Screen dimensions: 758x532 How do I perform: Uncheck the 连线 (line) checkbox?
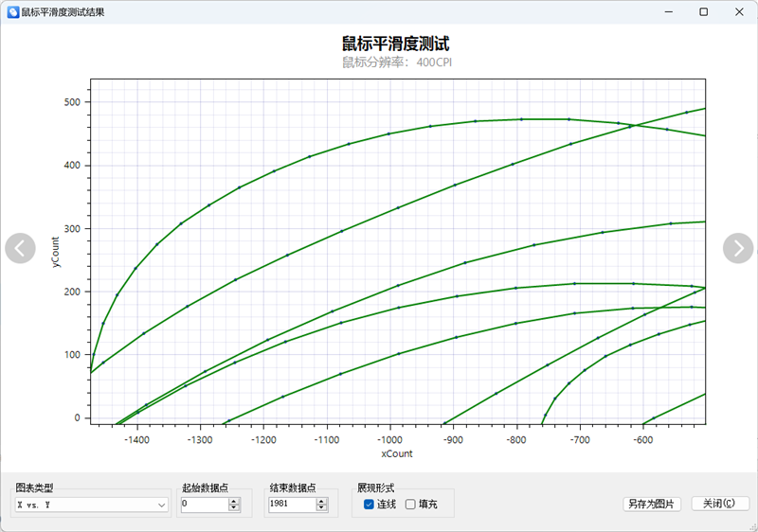click(x=369, y=505)
